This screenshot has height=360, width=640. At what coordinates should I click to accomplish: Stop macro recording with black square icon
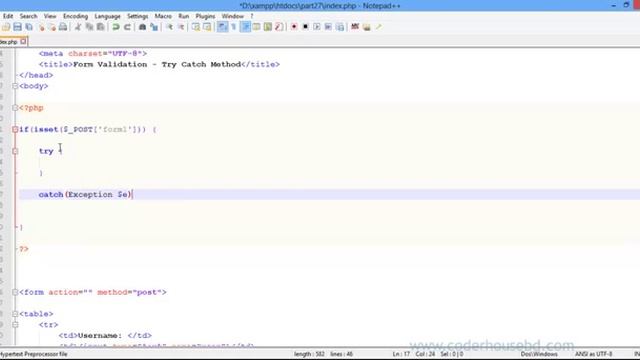point(305,27)
